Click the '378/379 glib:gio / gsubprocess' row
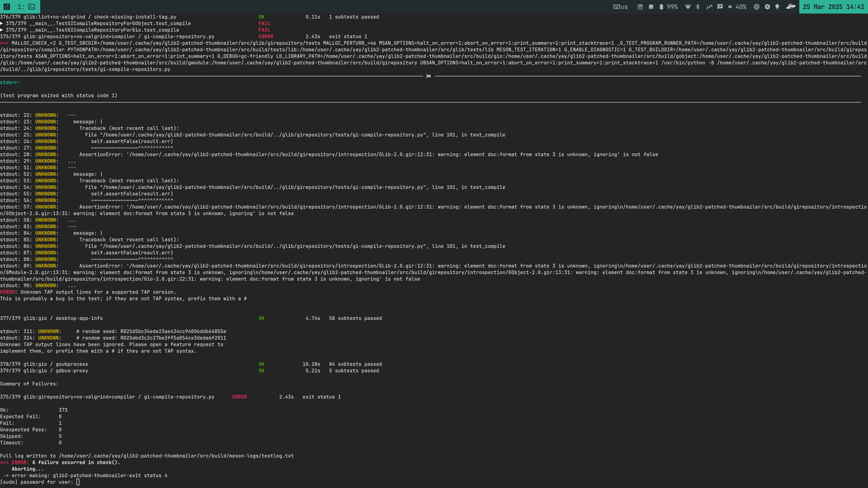Image resolution: width=868 pixels, height=488 pixels. [191, 364]
